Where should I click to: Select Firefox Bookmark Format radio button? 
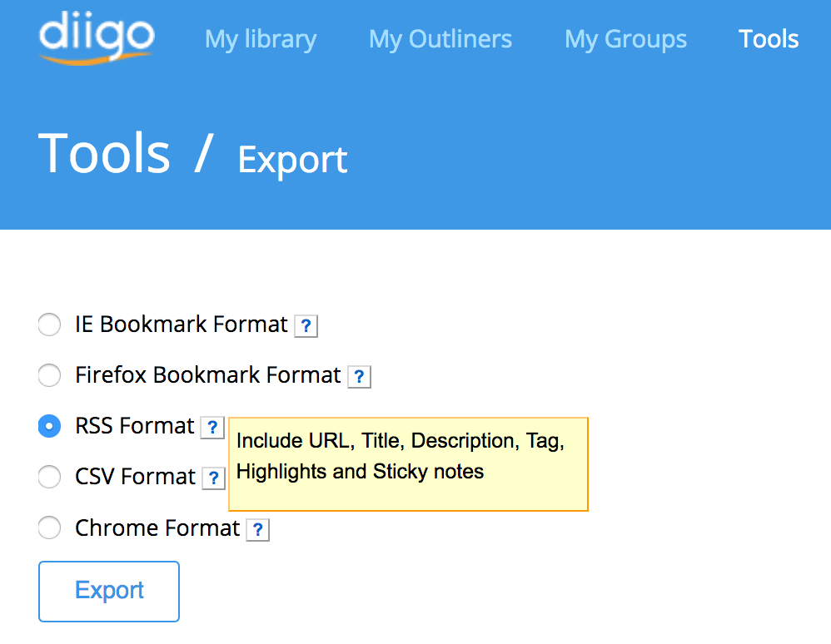49,375
